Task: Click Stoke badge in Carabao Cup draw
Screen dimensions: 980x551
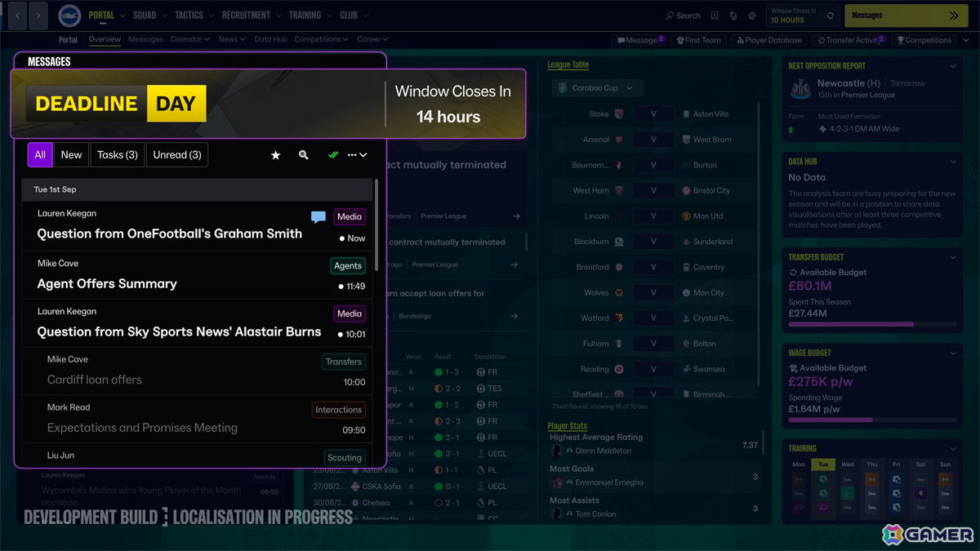Action: coord(619,114)
